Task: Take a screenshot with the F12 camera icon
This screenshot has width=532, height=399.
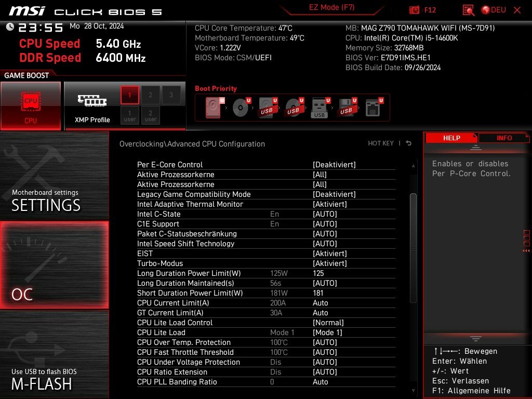Action: (414, 10)
